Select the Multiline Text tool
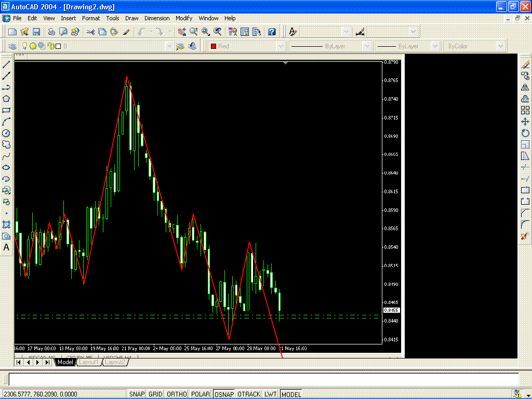The width and height of the screenshot is (532, 399). tap(7, 247)
